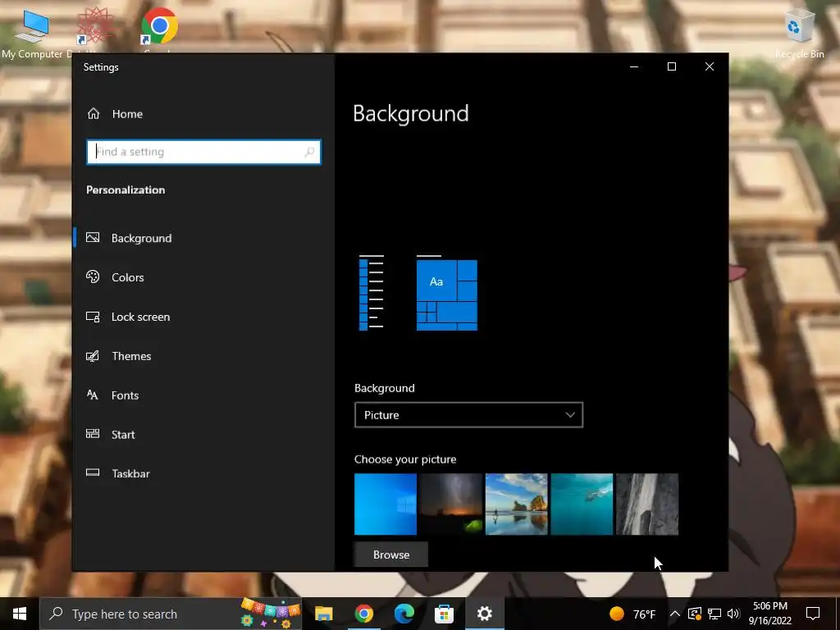Open File Explorer from the taskbar

tap(323, 614)
